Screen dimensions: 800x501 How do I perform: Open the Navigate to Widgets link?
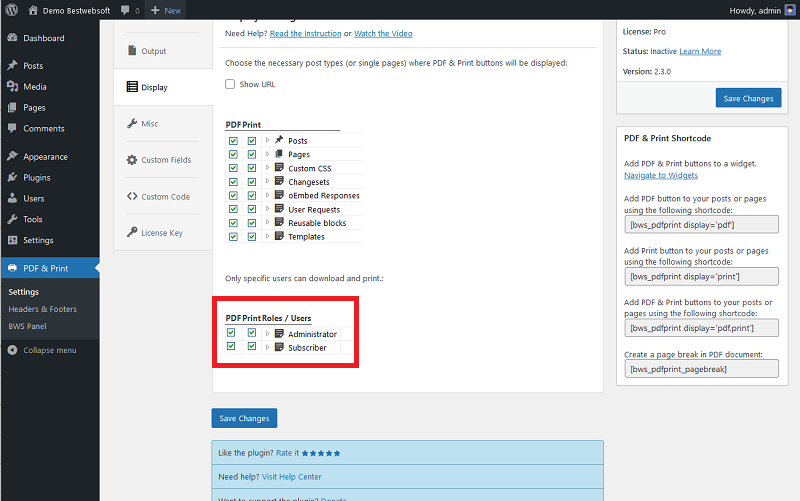pos(661,176)
